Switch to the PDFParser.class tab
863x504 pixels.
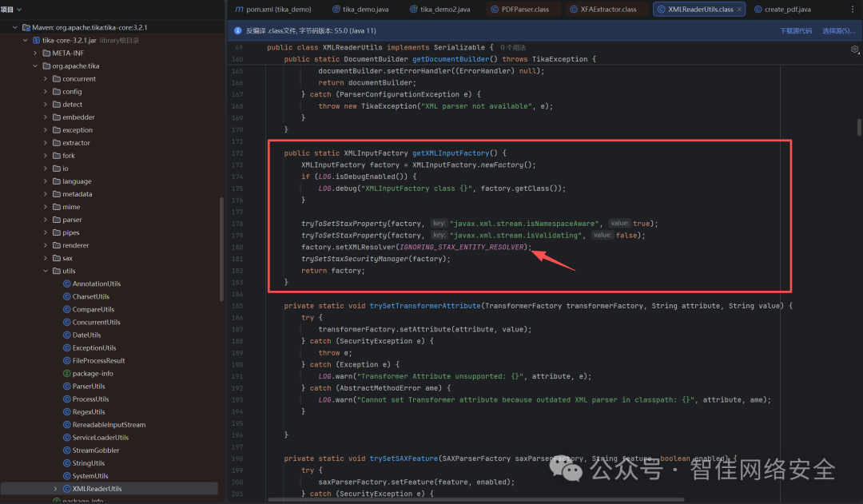[x=526, y=9]
